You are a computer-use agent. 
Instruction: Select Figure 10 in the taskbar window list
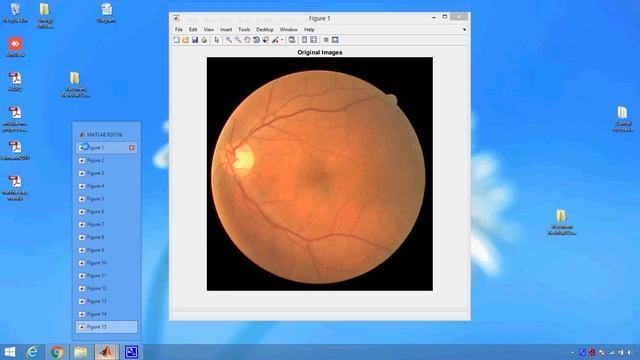(107, 263)
